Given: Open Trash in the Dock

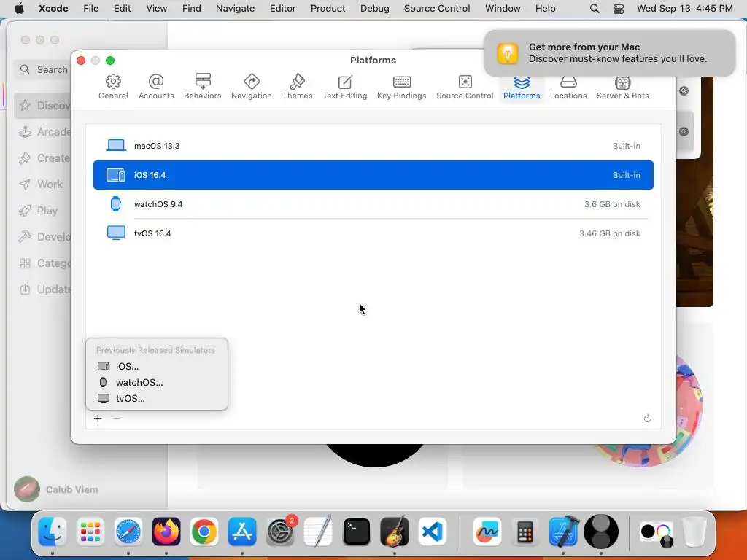Looking at the screenshot, I should 694,532.
